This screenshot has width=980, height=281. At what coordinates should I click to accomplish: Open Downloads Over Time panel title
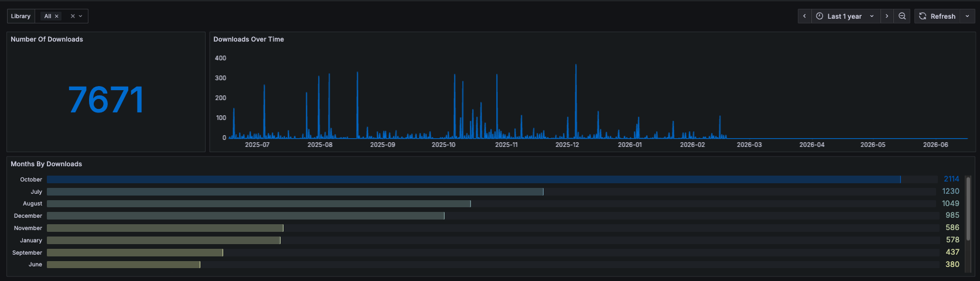tap(248, 39)
